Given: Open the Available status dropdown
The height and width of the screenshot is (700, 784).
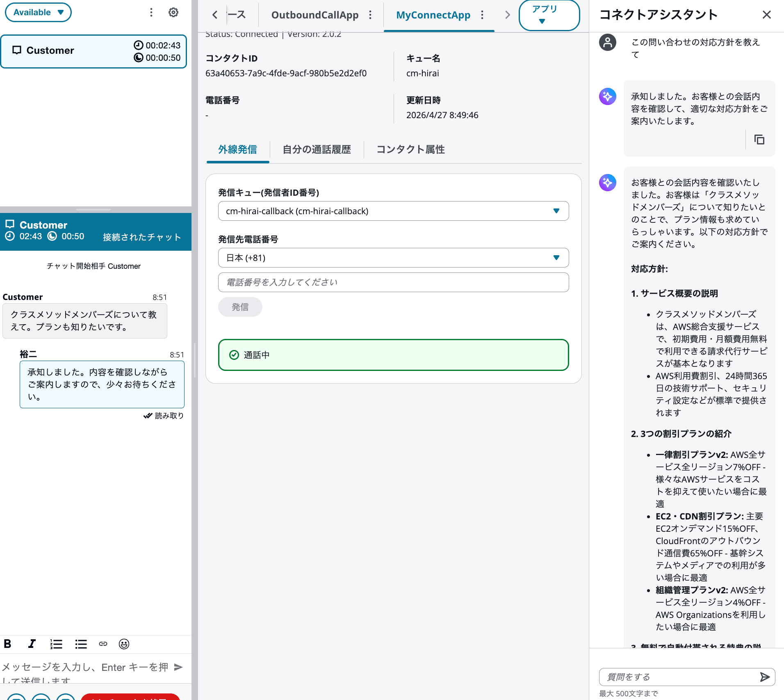Looking at the screenshot, I should pyautogui.click(x=38, y=12).
